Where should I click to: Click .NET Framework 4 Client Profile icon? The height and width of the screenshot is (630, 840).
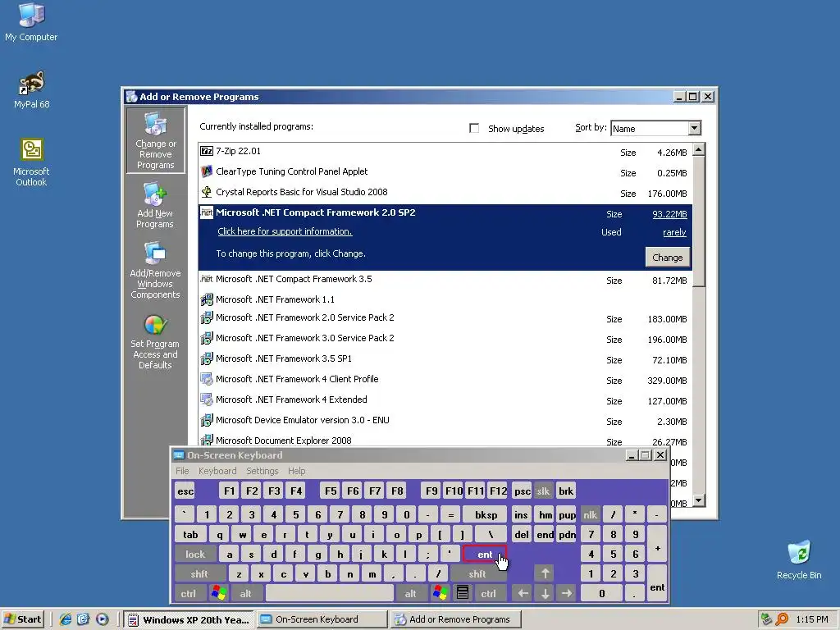coord(206,379)
